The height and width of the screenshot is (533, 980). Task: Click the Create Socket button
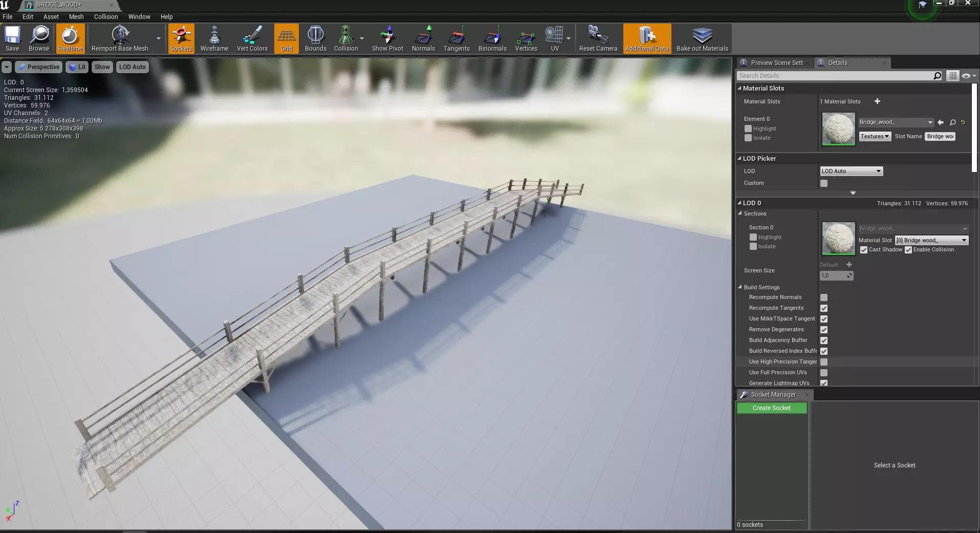click(771, 408)
